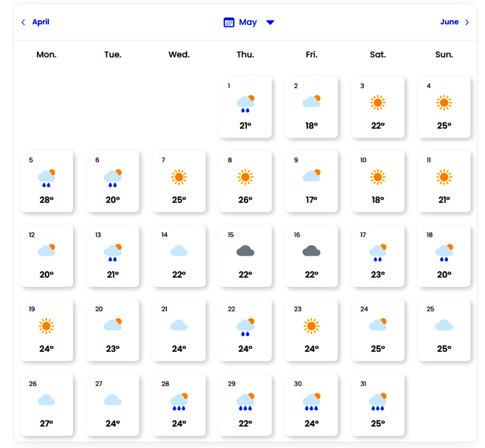485x448 pixels.
Task: Click the calendar icon beside May
Action: pyautogui.click(x=229, y=23)
